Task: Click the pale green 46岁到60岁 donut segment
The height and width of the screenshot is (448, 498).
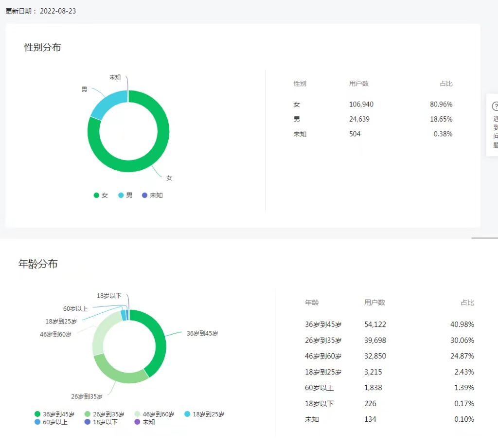Action: tap(100, 336)
